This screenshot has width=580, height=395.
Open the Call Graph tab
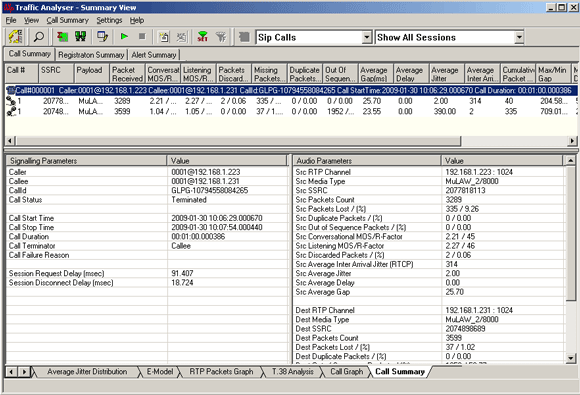(347, 372)
